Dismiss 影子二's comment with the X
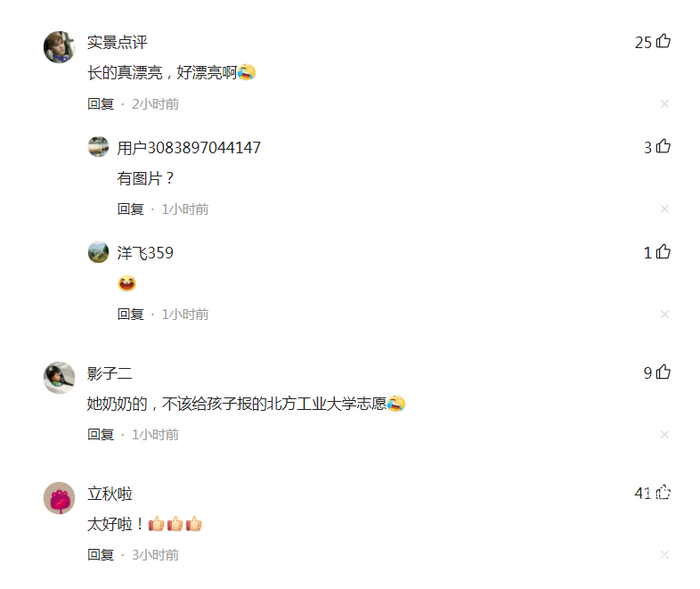This screenshot has height=589, width=700. point(664,435)
